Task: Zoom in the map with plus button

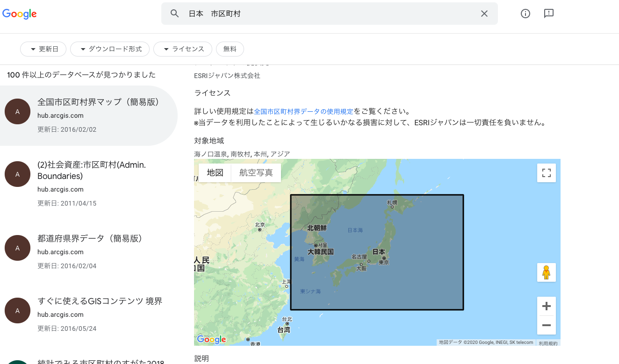Action: coord(547,307)
